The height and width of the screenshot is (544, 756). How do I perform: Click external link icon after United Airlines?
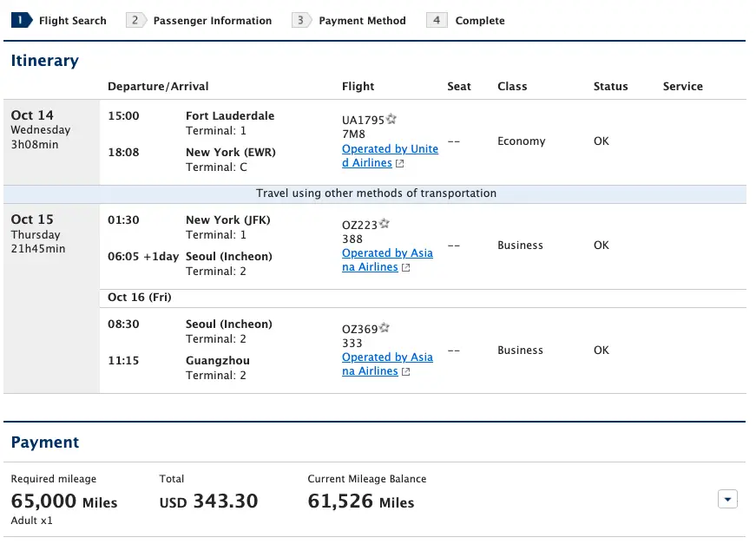(399, 164)
